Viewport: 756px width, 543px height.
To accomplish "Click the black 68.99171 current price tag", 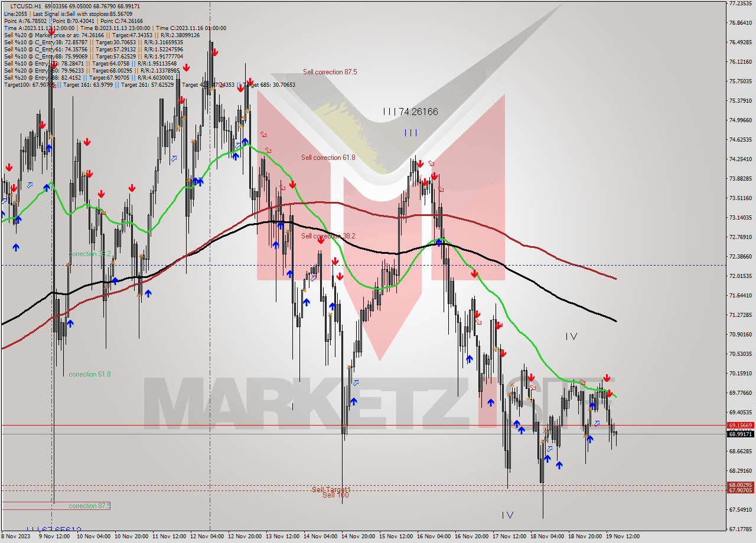I will coord(740,434).
